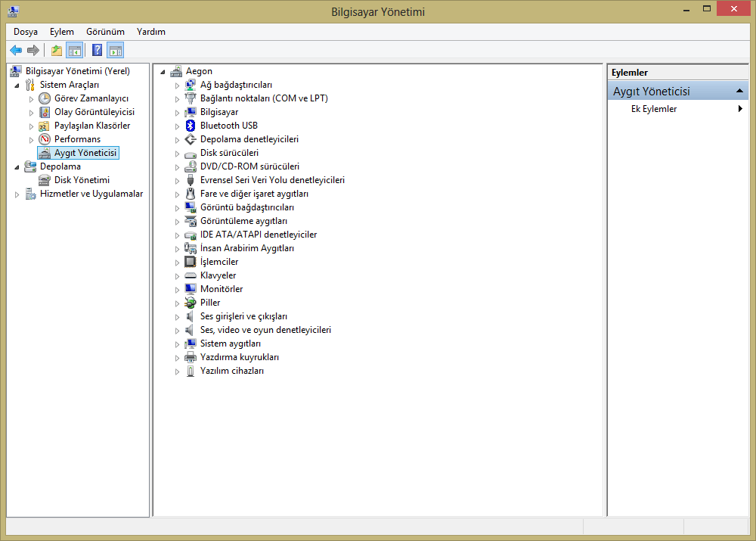Click the Back arrow toolbar icon
The width and height of the screenshot is (756, 541).
point(16,50)
